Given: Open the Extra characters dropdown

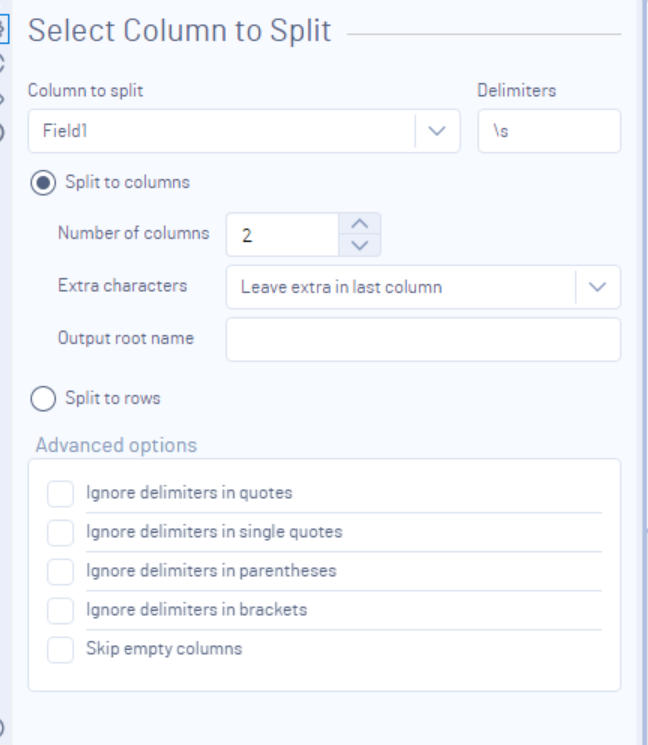Looking at the screenshot, I should [423, 287].
